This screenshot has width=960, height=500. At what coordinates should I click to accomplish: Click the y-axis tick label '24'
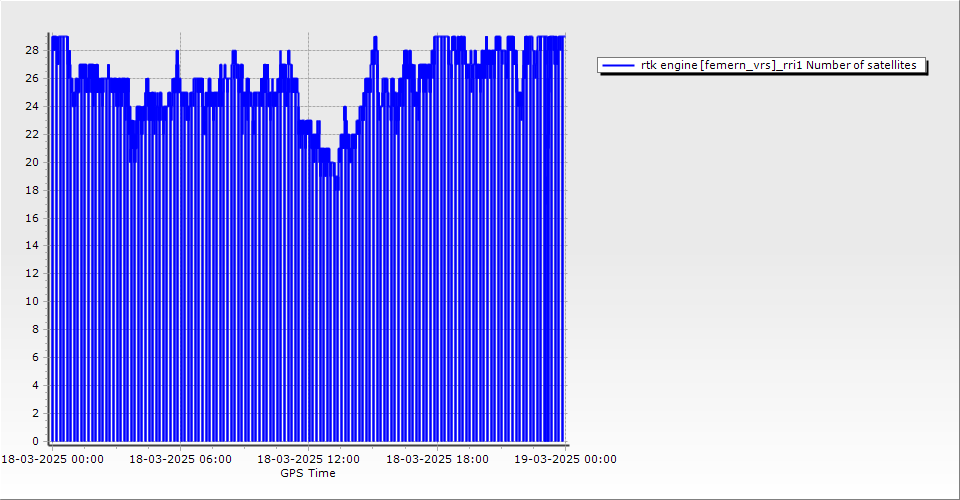click(32, 106)
